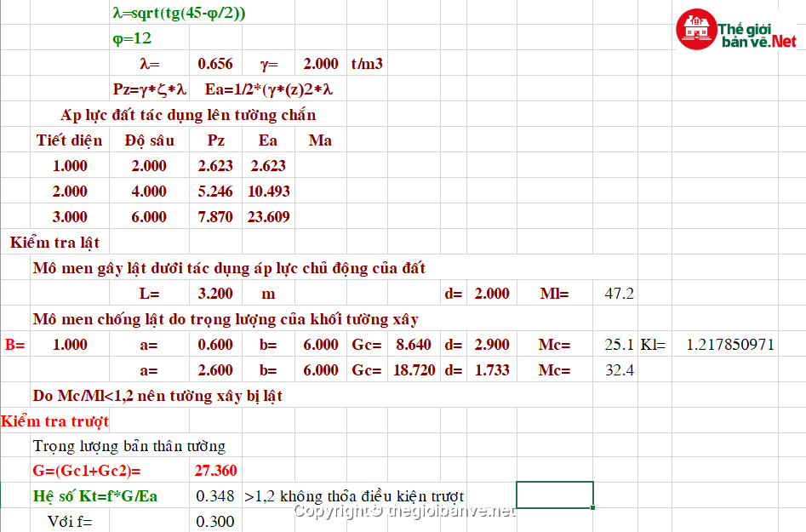806x532 pixels.
Task: Select Pz value 2.623
Action: [215, 165]
